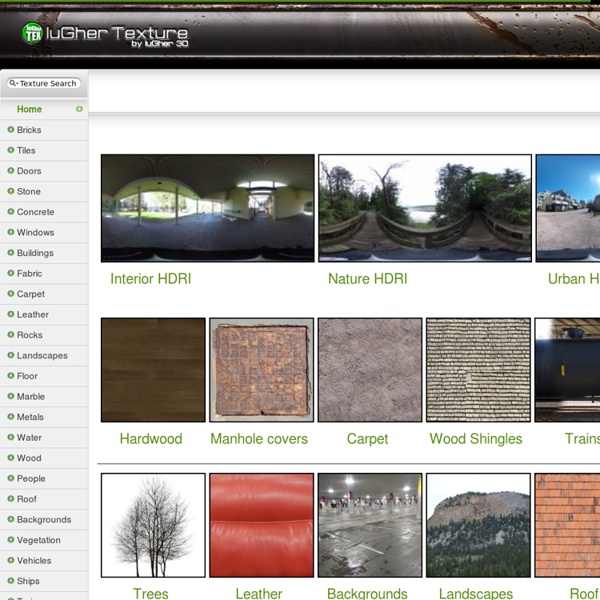This screenshot has width=600, height=600.
Task: Click the Texture Search input field
Action: coord(44,83)
